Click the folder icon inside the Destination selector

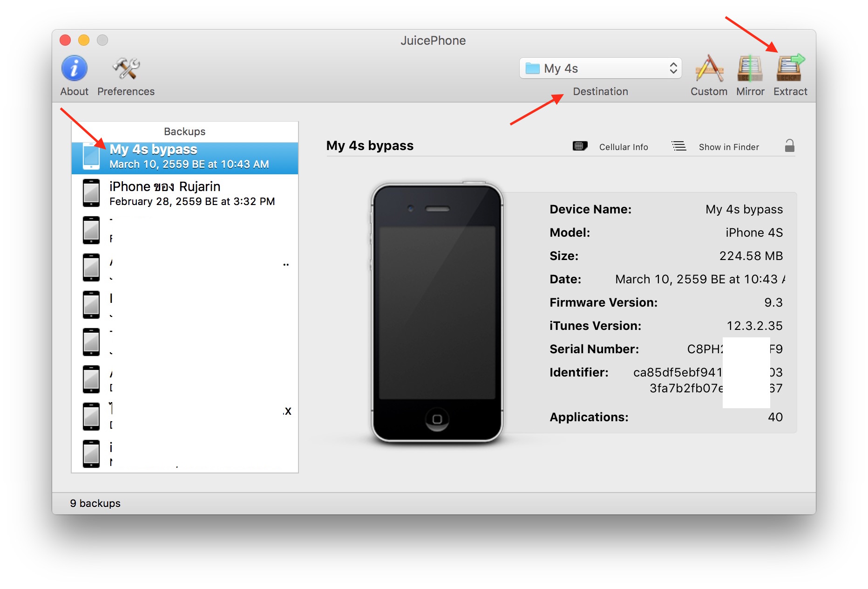tap(532, 68)
